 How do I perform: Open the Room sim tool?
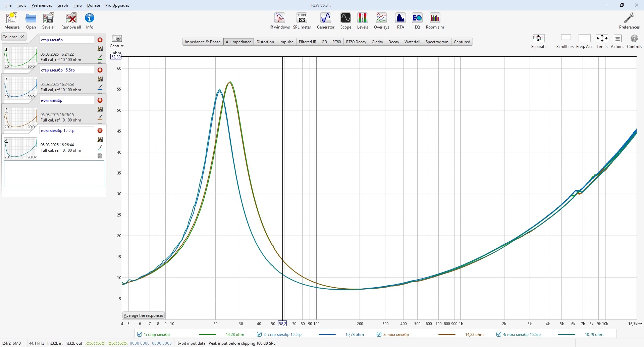tap(435, 21)
